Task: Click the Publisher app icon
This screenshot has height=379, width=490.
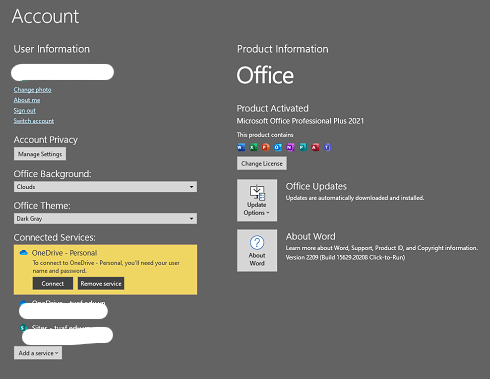Action: pyautogui.click(x=302, y=147)
